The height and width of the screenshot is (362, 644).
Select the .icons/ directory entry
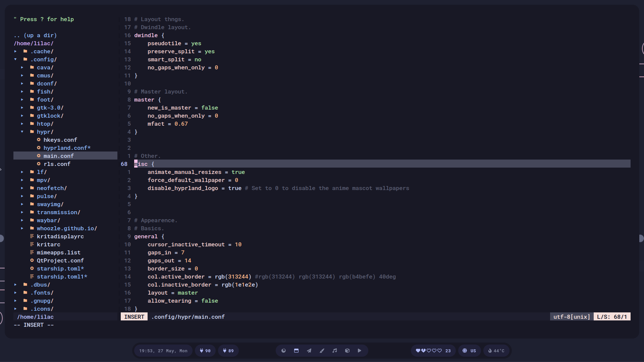click(42, 309)
